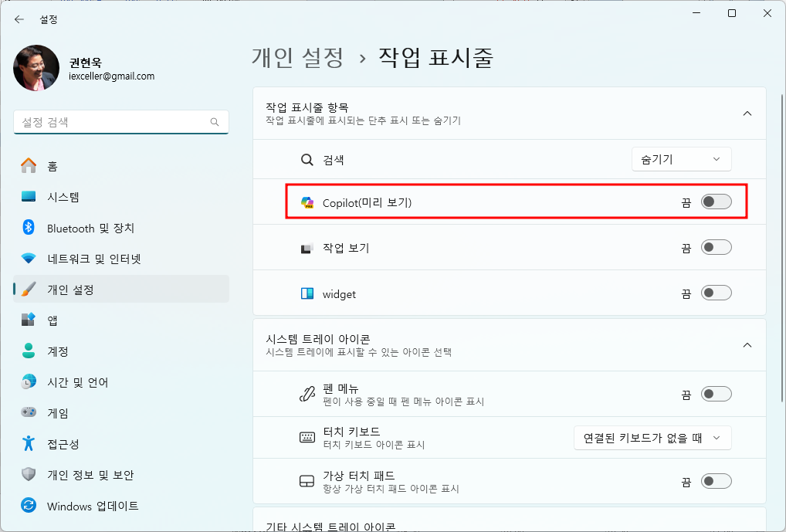The height and width of the screenshot is (532, 786).
Task: Expand the 기타 시스템 트레이 아이콘 section
Action: click(x=510, y=520)
